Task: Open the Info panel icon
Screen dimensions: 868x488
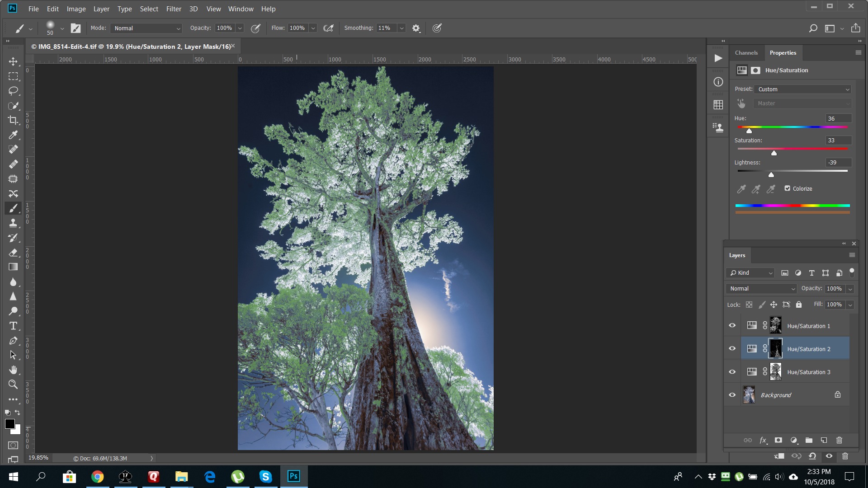Action: [718, 82]
